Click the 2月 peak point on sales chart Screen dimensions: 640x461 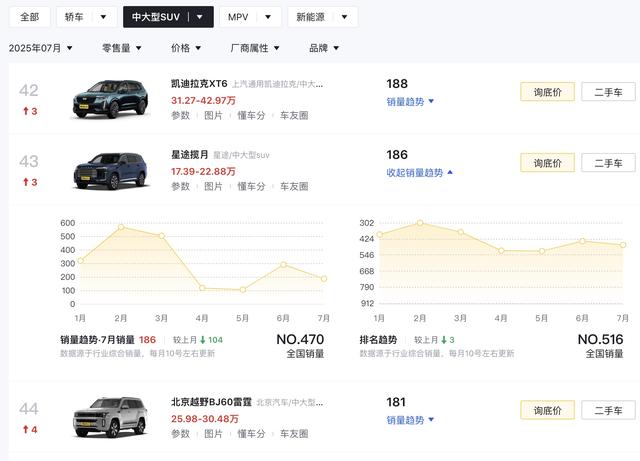[121, 227]
